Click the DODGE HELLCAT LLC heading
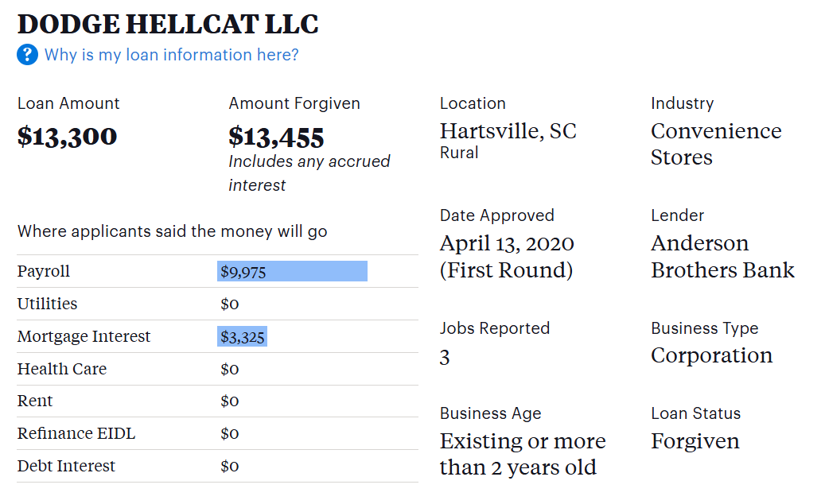 click(168, 24)
